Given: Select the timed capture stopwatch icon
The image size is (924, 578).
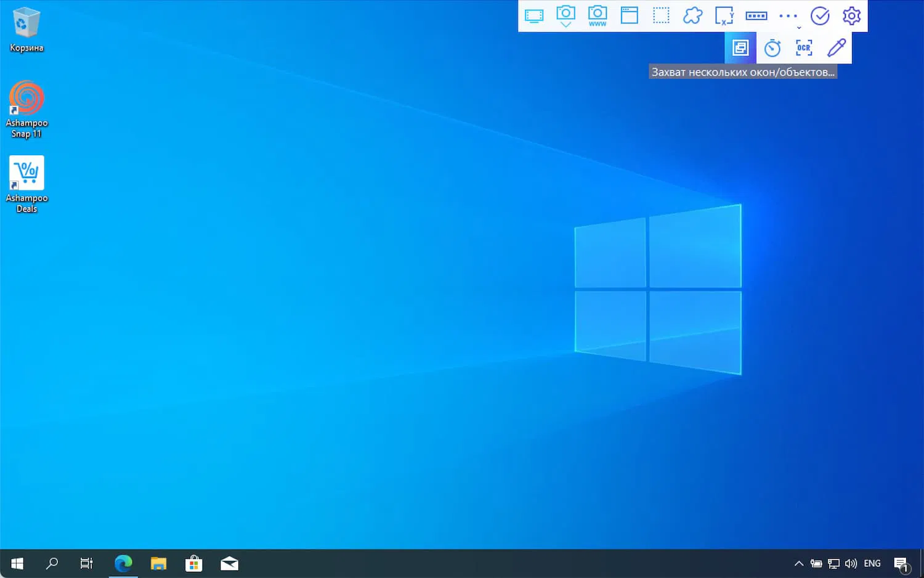Looking at the screenshot, I should 772,48.
